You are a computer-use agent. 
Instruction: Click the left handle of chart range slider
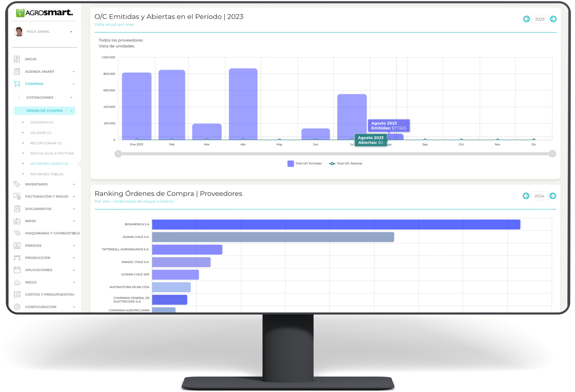118,154
